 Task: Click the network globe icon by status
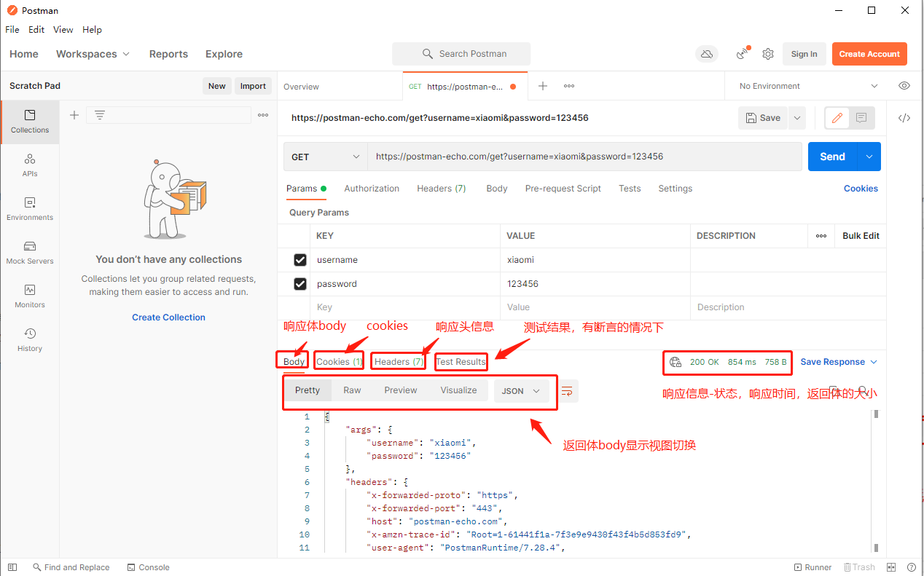676,362
